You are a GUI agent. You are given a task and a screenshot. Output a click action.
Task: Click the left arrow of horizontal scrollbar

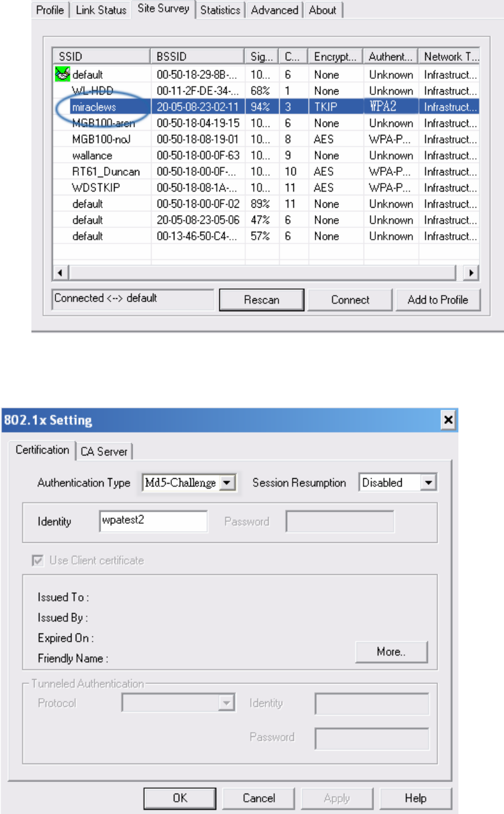point(60,272)
